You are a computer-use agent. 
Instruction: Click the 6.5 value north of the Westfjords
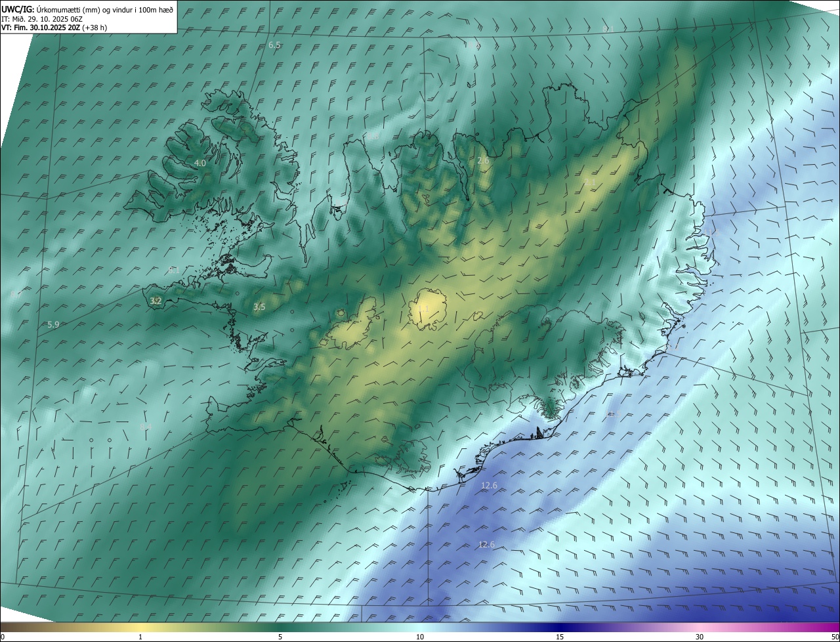274,45
